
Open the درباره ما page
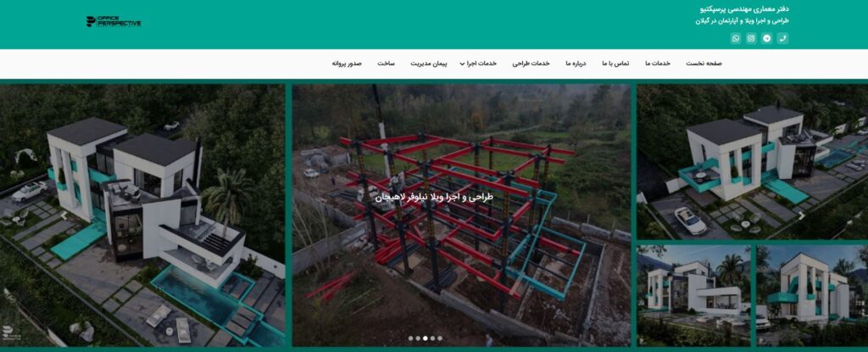coord(576,64)
